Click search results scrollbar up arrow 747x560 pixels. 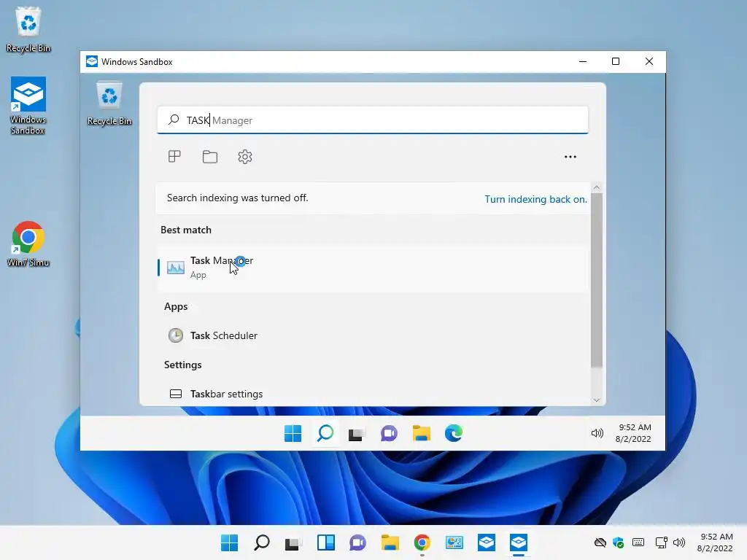(597, 187)
